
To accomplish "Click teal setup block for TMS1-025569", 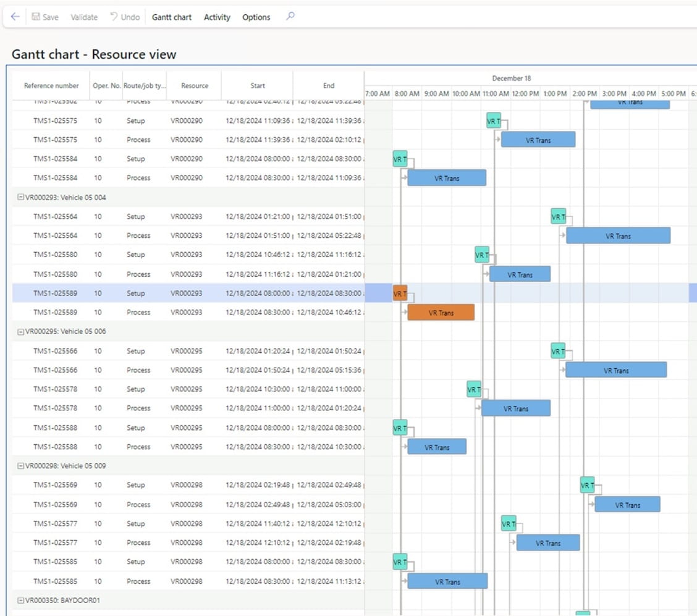I will (x=587, y=485).
